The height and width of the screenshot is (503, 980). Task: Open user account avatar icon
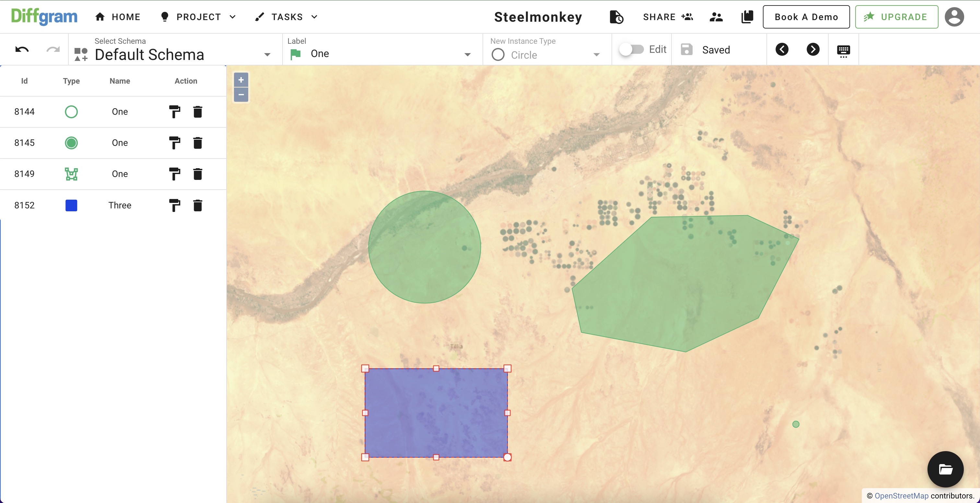[x=954, y=17]
